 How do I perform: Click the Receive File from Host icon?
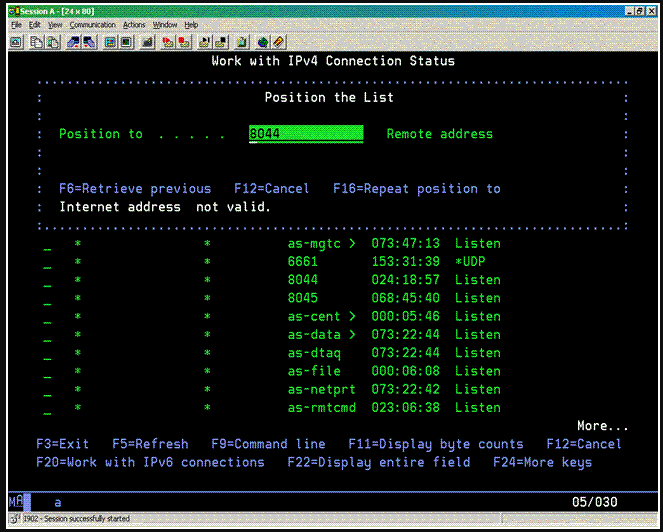point(89,42)
